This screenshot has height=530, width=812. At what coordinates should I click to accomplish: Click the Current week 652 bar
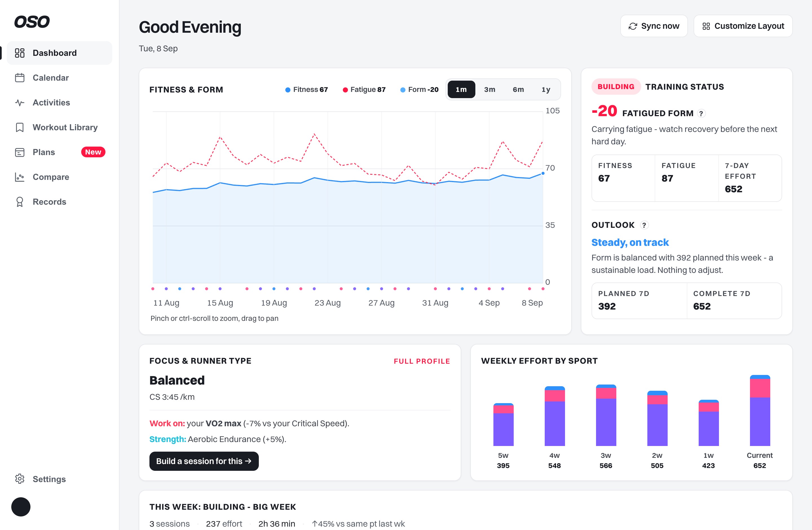tap(760, 410)
